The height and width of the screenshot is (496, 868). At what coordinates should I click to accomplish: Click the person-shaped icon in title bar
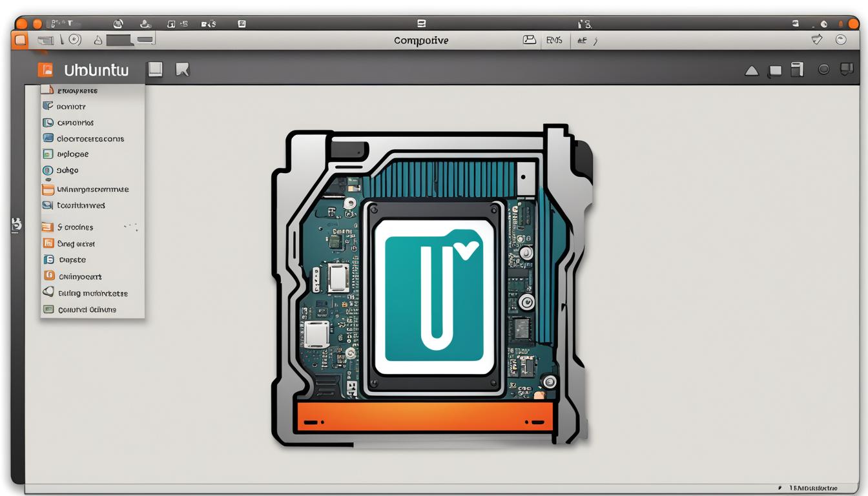(146, 24)
